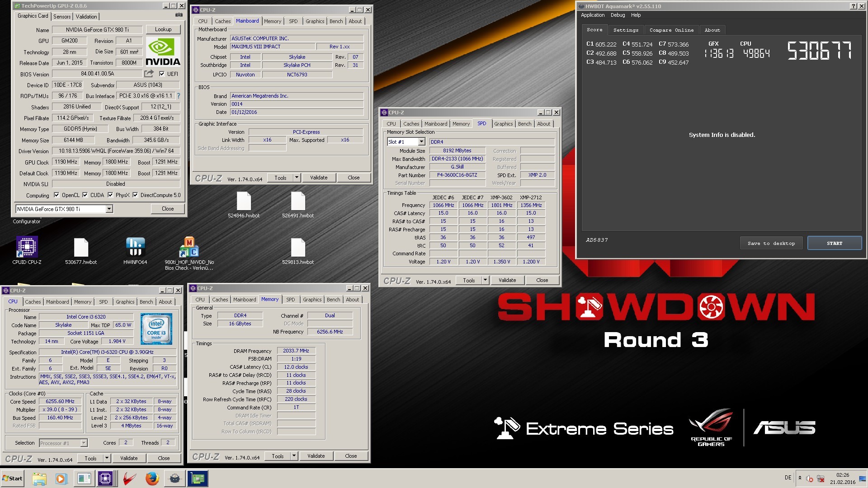Switch to the Sensors tab in GPU-Z
This screenshot has width=868, height=488.
pos(62,16)
